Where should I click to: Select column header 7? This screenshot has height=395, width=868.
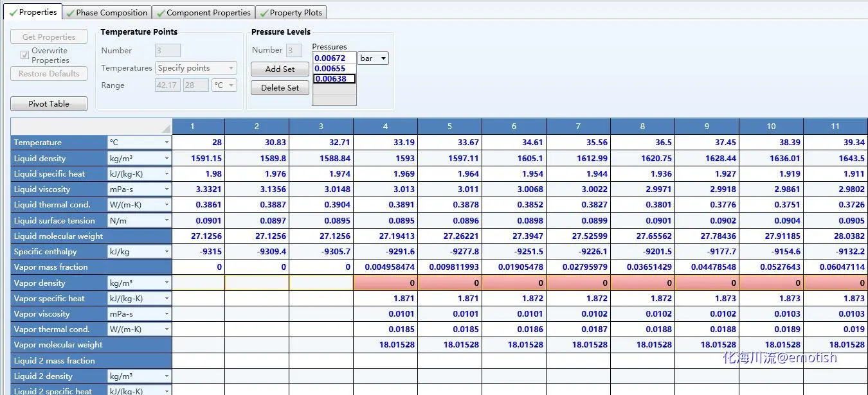point(578,127)
